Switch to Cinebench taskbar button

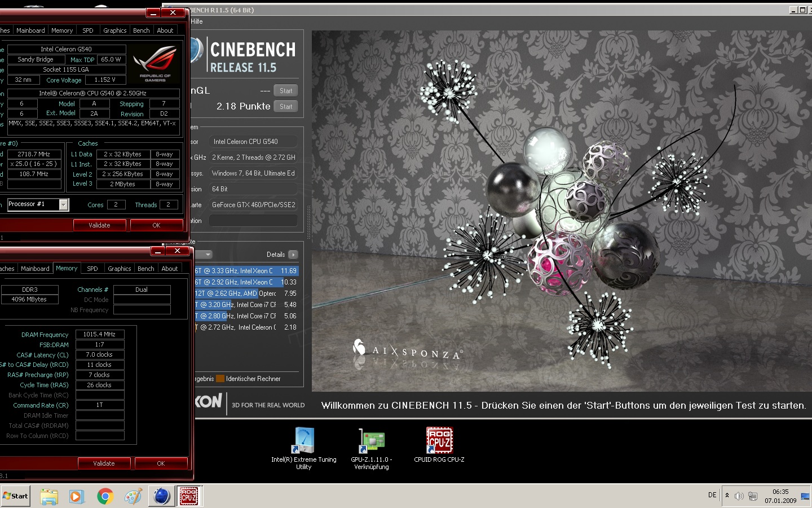click(161, 496)
